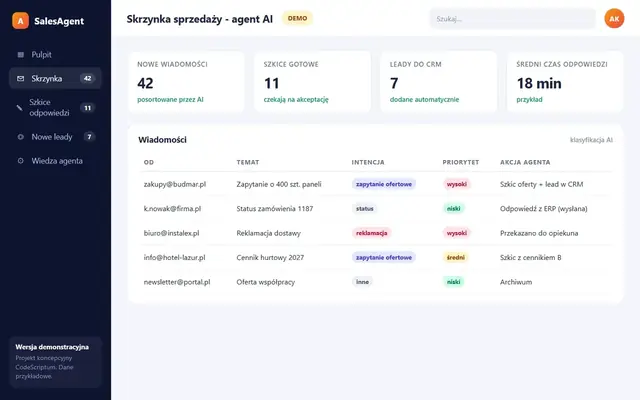Click the Skrzynka envelope icon
This screenshot has height=400, width=640.
[x=20, y=78]
